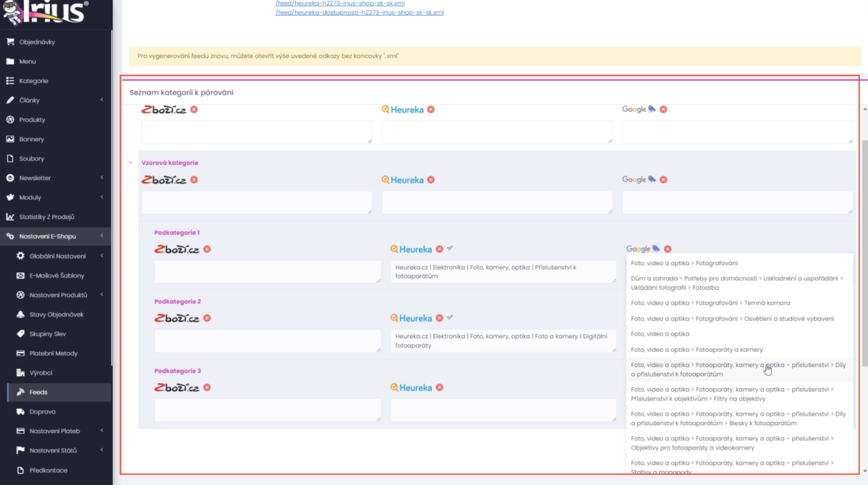The width and height of the screenshot is (868, 485).
Task: Expand the Newsletter submenu arrow
Action: coord(102,178)
